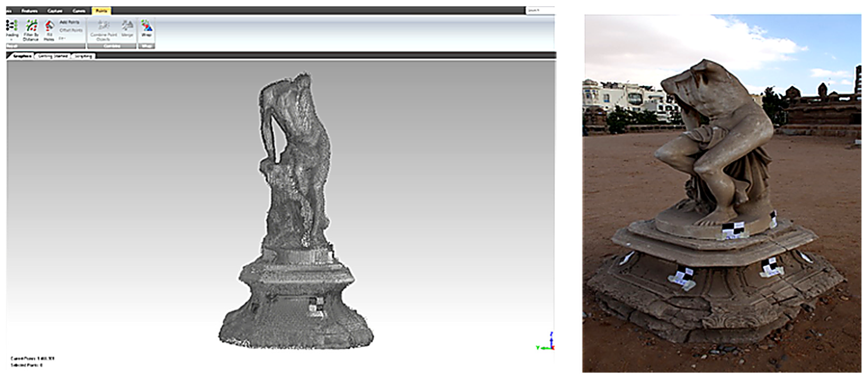Expand the Shading dropdown arrow
This screenshot has height=384, width=868.
click(x=11, y=40)
